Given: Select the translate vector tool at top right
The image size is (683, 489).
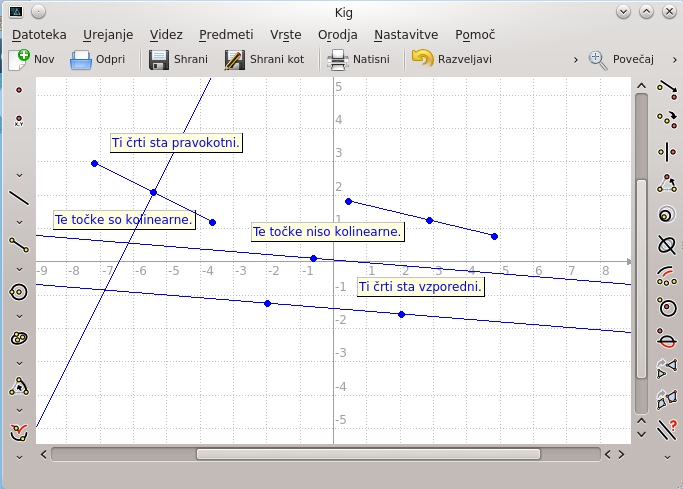Looking at the screenshot, I should (667, 90).
